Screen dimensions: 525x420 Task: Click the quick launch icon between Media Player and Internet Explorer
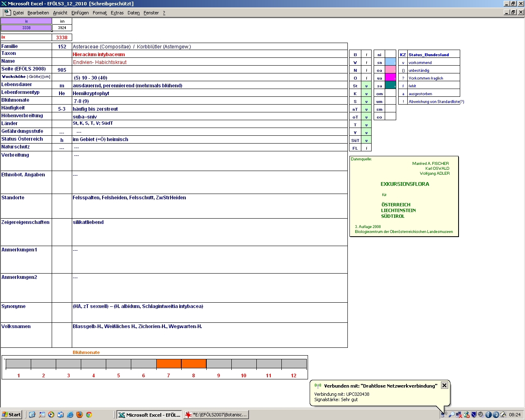pyautogui.click(x=61, y=415)
